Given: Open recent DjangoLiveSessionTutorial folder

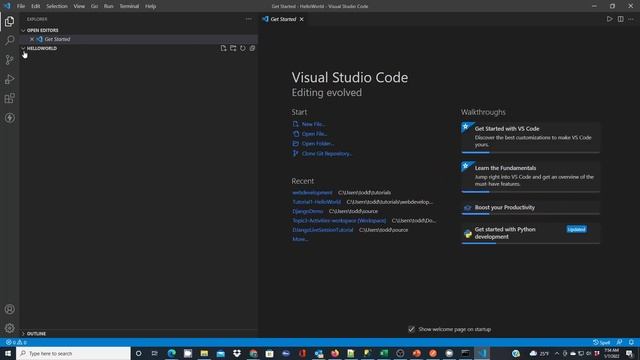Looking at the screenshot, I should click(x=322, y=230).
